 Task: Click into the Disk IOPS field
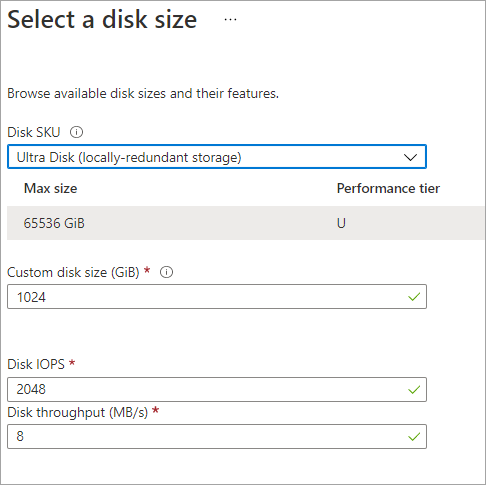217,389
